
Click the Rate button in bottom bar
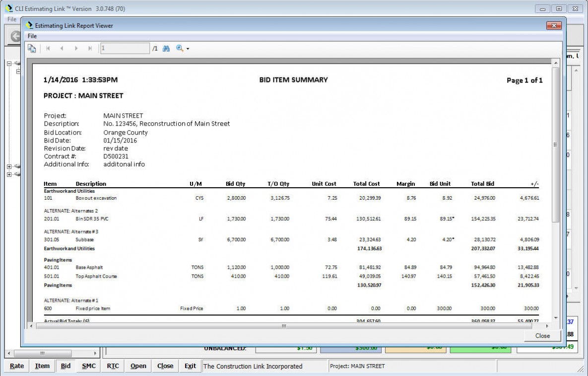point(17,366)
